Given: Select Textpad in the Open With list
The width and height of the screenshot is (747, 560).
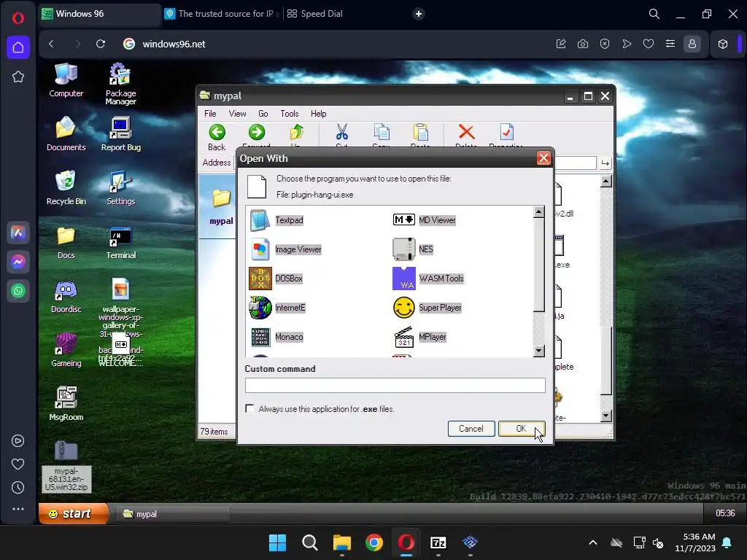Looking at the screenshot, I should click(276, 220).
